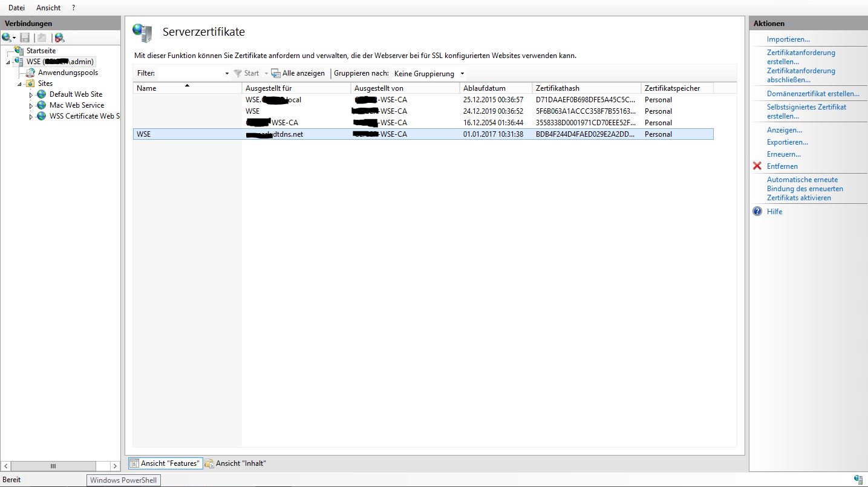
Task: Click the Windows PowerShell tooltip label
Action: (x=124, y=480)
